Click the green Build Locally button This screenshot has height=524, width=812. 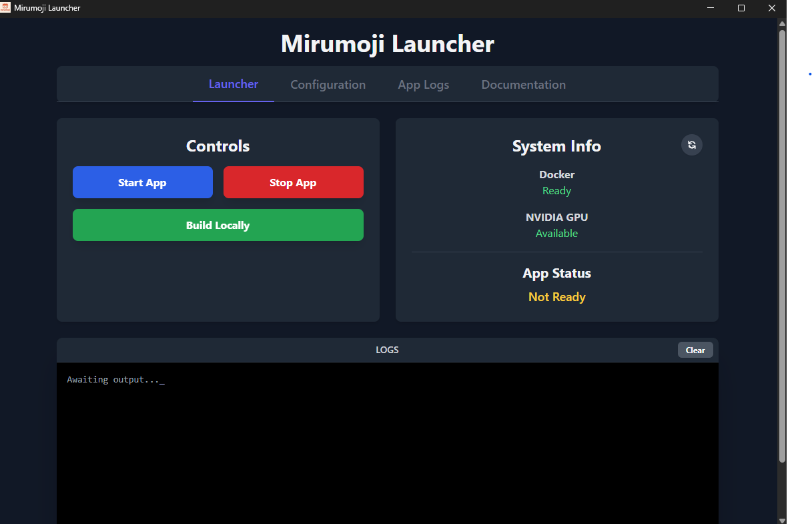[218, 225]
